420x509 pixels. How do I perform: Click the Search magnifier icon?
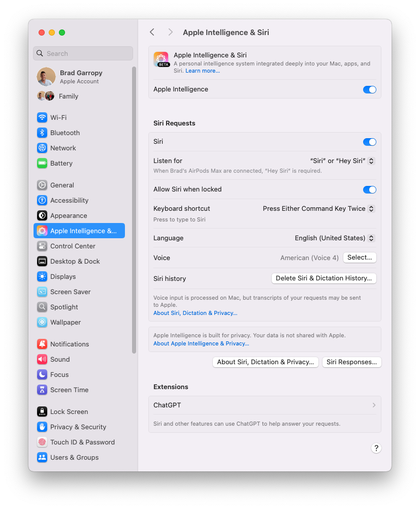[x=40, y=53]
